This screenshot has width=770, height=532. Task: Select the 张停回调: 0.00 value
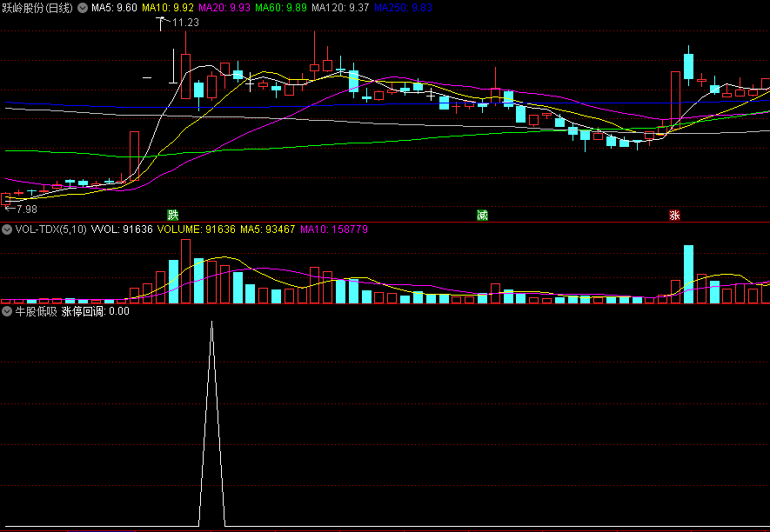click(x=95, y=311)
